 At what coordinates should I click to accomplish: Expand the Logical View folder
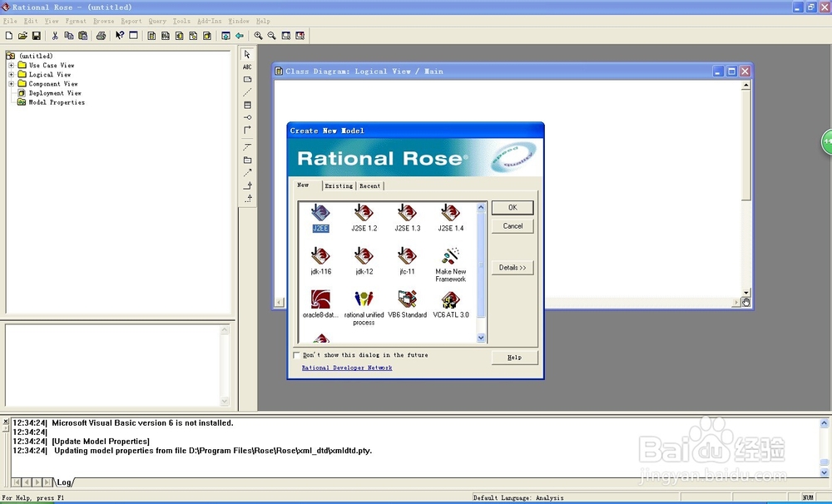(x=11, y=74)
